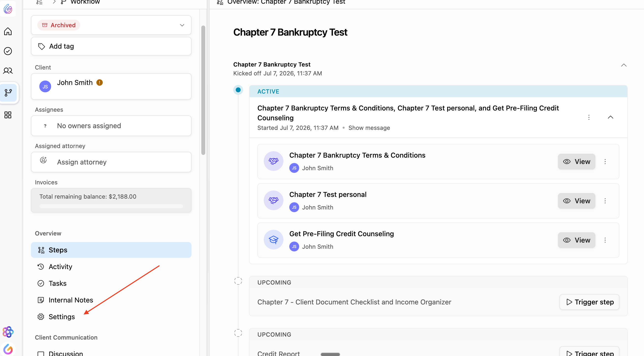Image resolution: width=644 pixels, height=356 pixels.
Task: View Get Pre-Filing Credit Counseling step
Action: coord(576,240)
